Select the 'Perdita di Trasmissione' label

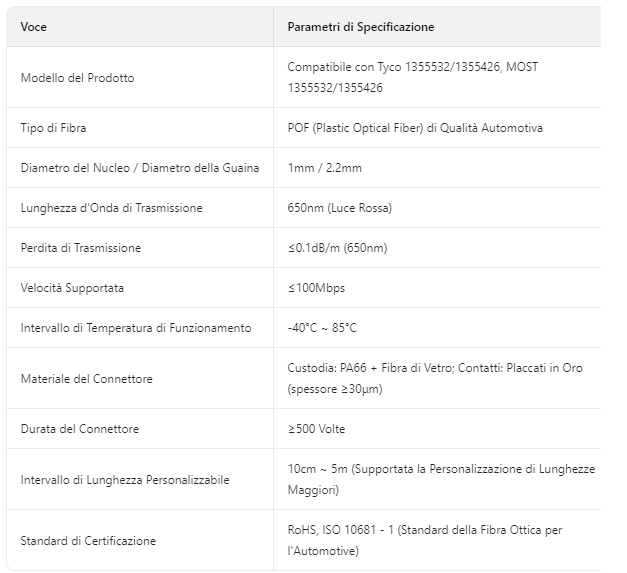(80, 248)
